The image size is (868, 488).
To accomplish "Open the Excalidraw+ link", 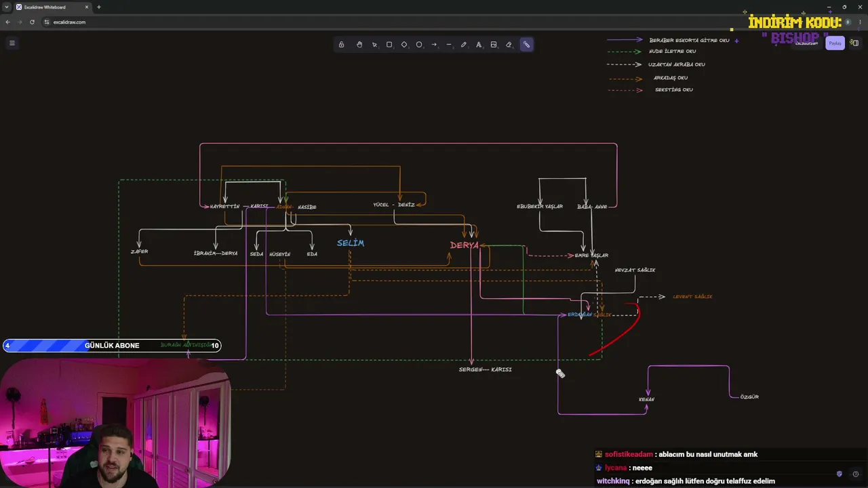I will 806,43.
